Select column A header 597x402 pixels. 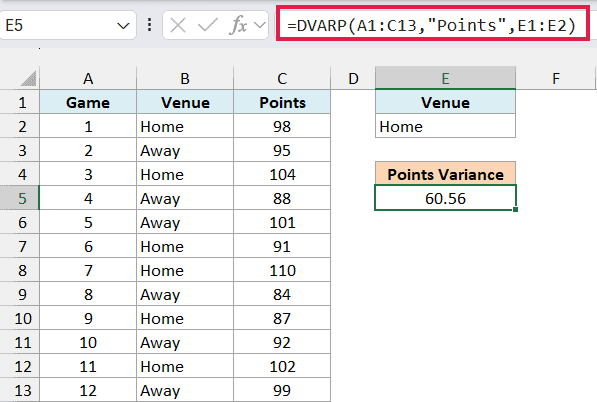(x=88, y=78)
